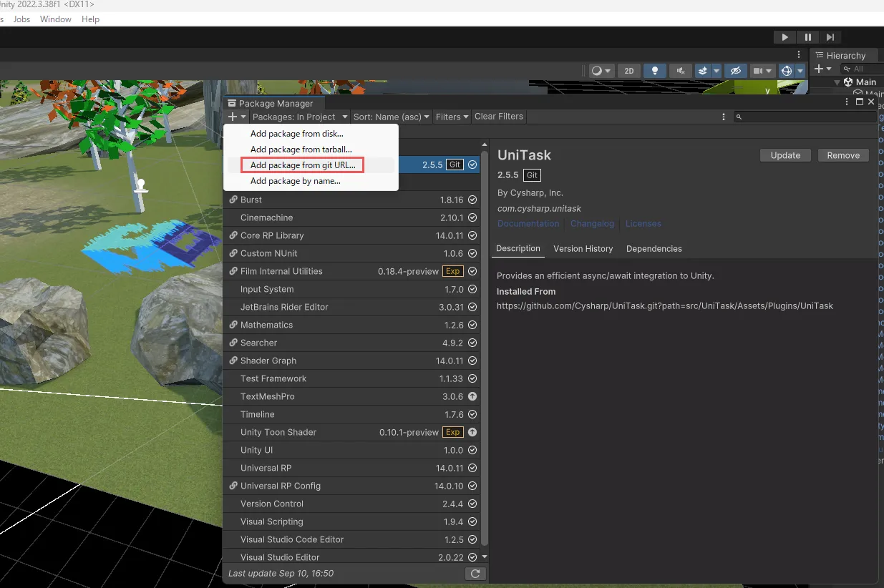Click the scene Gizmos sphere icon
The width and height of the screenshot is (884, 588).
point(787,71)
